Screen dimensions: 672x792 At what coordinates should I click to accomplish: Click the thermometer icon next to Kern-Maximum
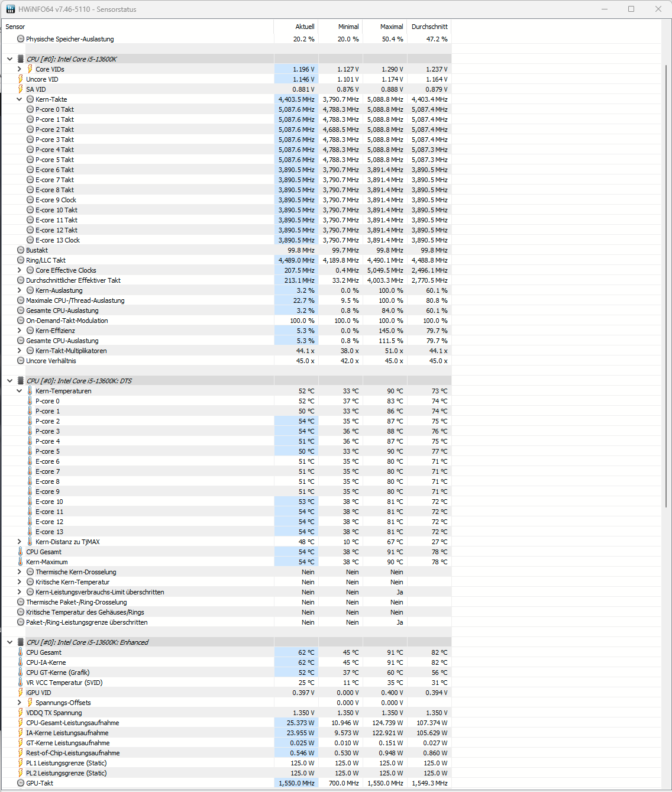[21, 562]
